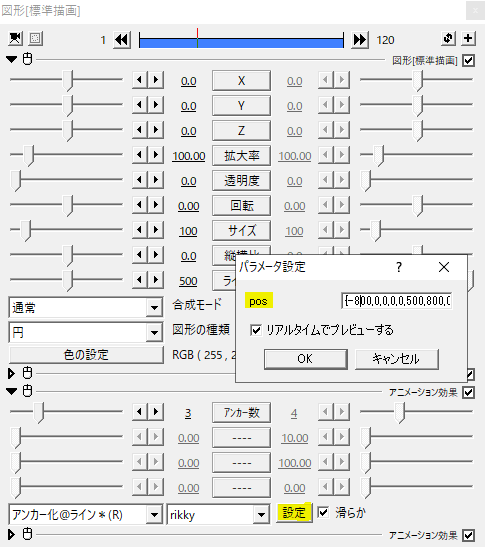Open the rikky category dropdown
The width and height of the screenshot is (485, 547).
(x=218, y=515)
